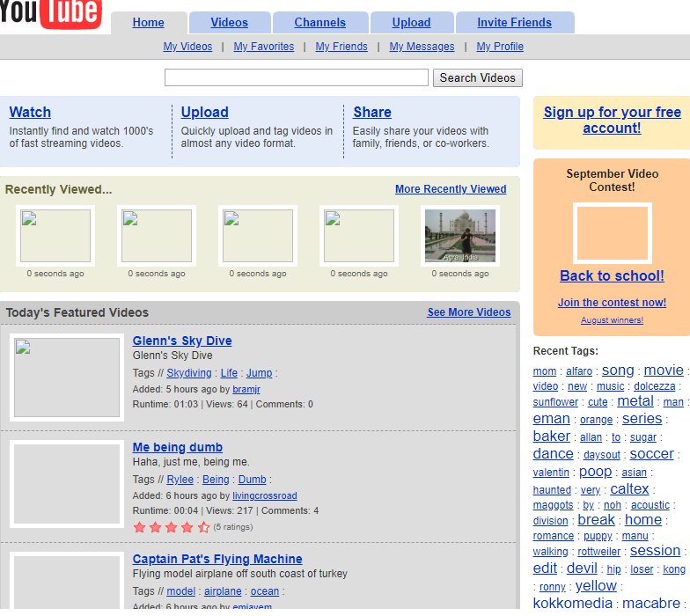Image resolution: width=690 pixels, height=616 pixels.
Task: Open the Invite Friends tab
Action: 514,23
